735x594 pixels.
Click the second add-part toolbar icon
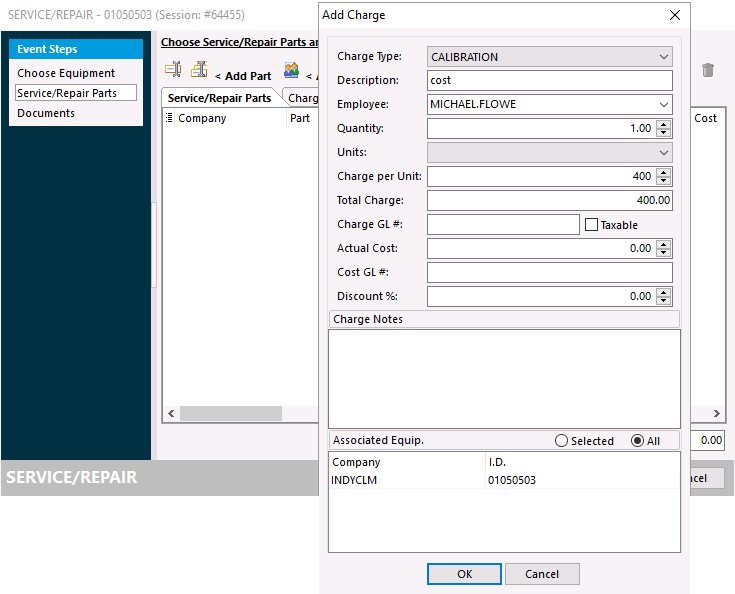click(199, 70)
